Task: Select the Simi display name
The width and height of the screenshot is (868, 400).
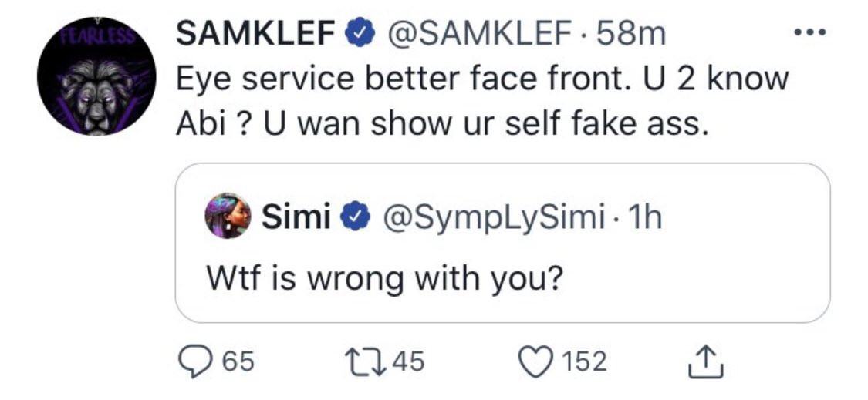Action: pos(297,217)
